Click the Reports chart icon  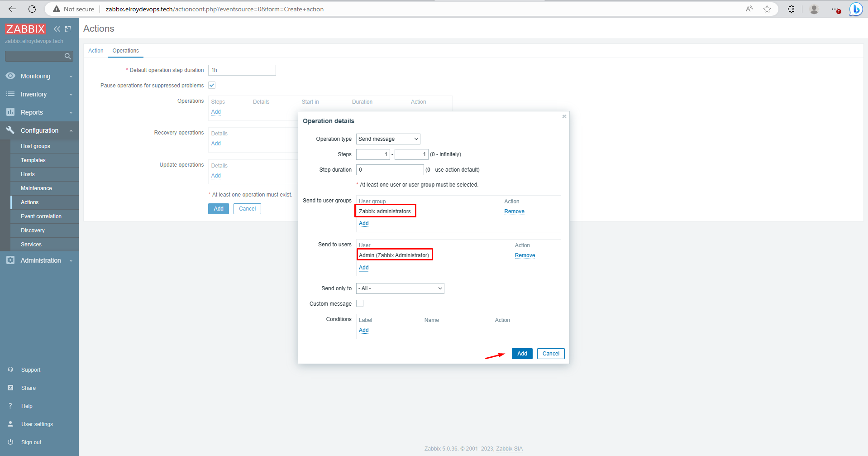[10, 112]
